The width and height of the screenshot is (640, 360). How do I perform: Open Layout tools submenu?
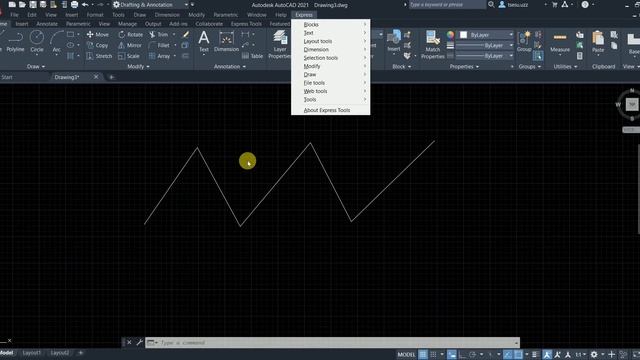pyautogui.click(x=331, y=41)
